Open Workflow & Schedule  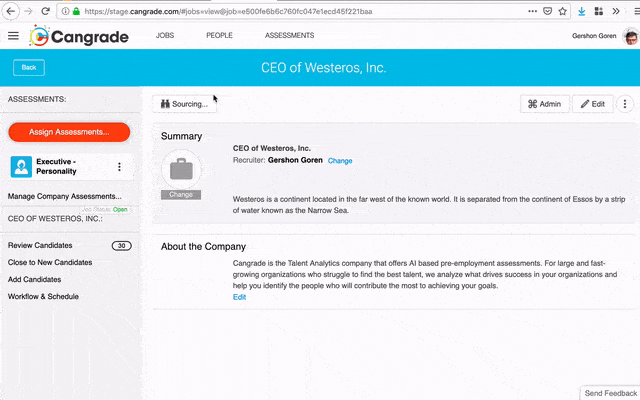pyautogui.click(x=43, y=297)
